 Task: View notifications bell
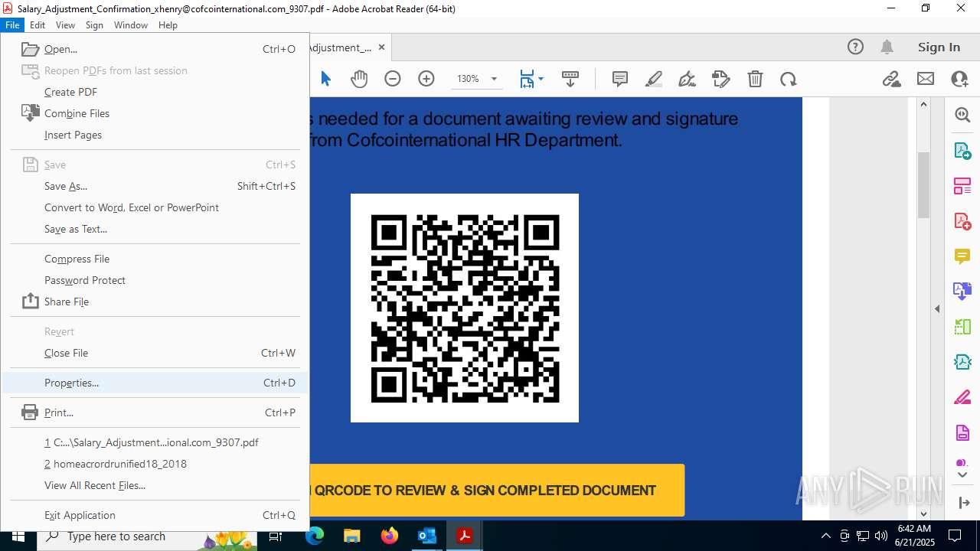point(887,47)
